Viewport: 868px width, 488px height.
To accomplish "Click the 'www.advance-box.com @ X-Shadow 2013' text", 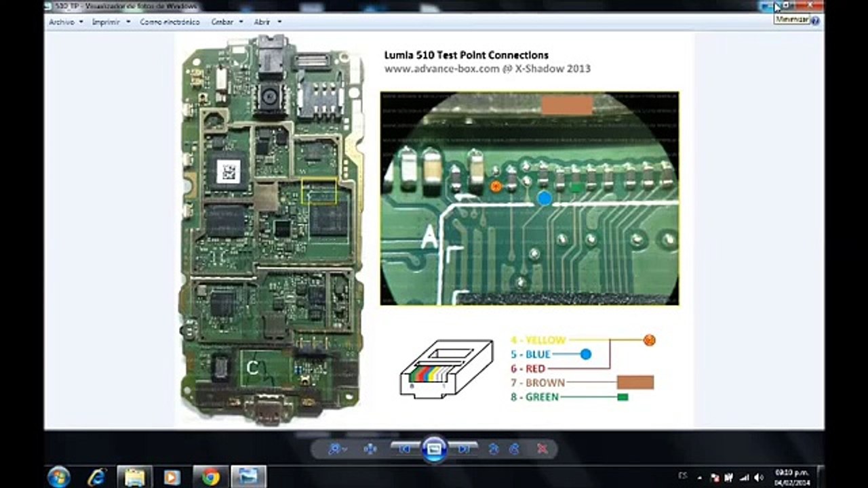I will pyautogui.click(x=487, y=68).
